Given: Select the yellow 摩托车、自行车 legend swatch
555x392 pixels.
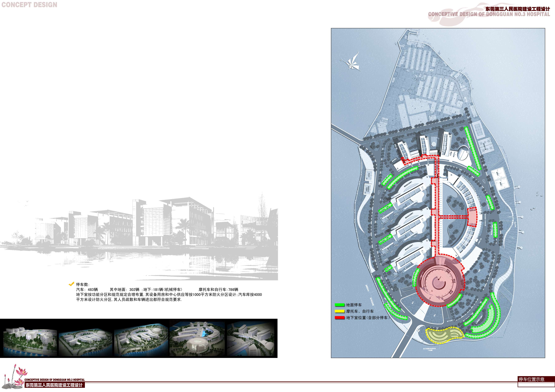Looking at the screenshot, I should 340,311.
